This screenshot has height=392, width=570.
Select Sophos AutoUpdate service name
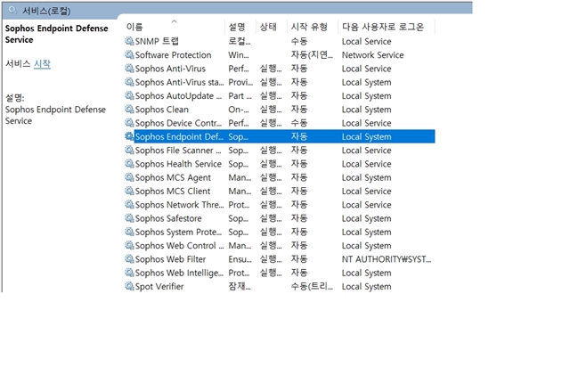click(178, 95)
